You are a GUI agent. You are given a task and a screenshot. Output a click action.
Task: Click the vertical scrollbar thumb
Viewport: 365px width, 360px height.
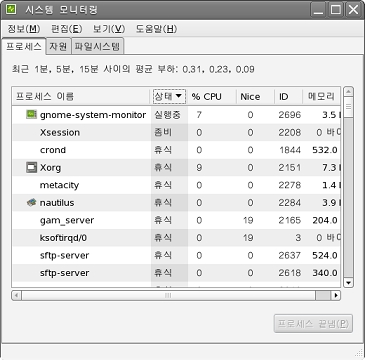click(348, 107)
